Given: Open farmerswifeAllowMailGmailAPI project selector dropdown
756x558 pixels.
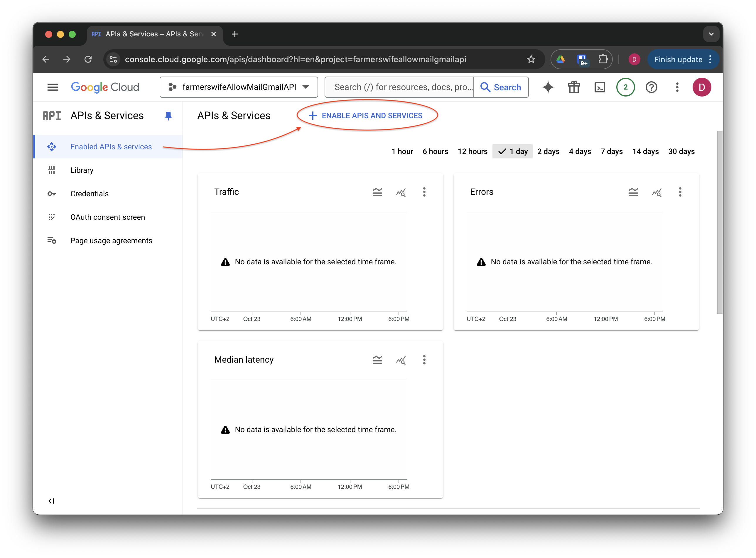Looking at the screenshot, I should click(239, 87).
